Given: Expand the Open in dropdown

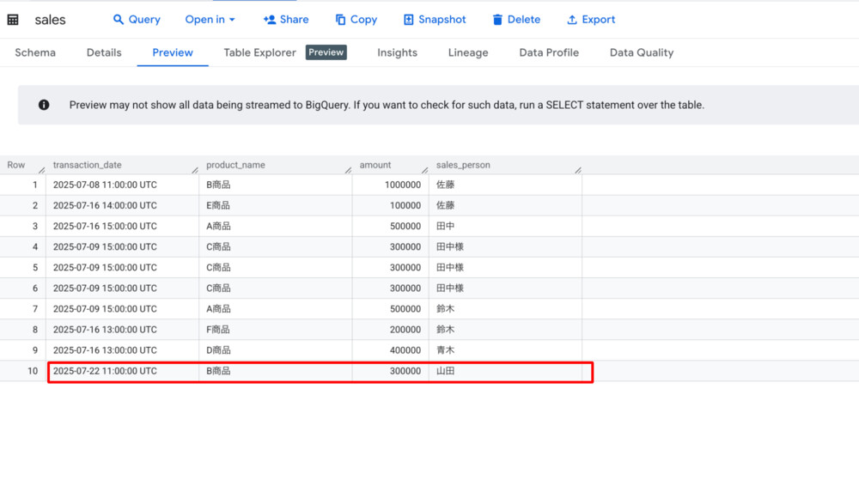Looking at the screenshot, I should point(210,20).
